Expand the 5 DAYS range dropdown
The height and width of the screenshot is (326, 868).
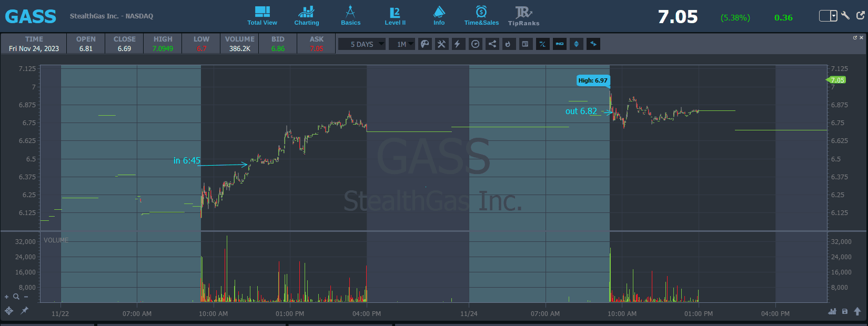pyautogui.click(x=362, y=44)
